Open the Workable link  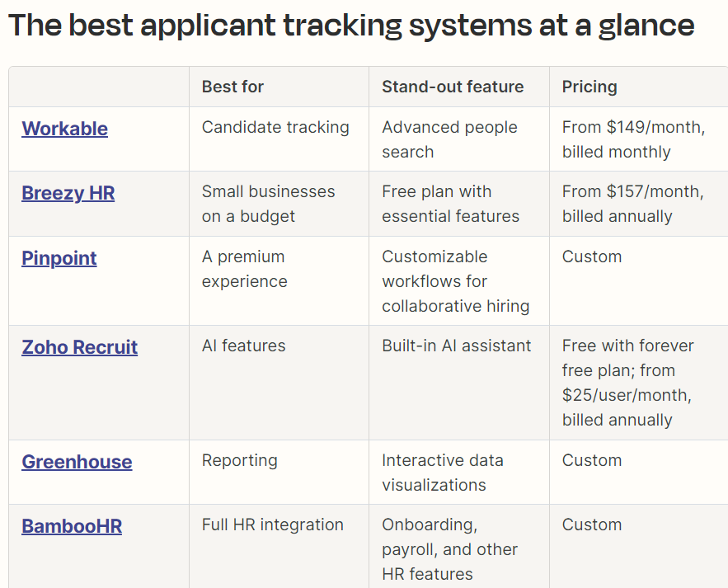[64, 129]
